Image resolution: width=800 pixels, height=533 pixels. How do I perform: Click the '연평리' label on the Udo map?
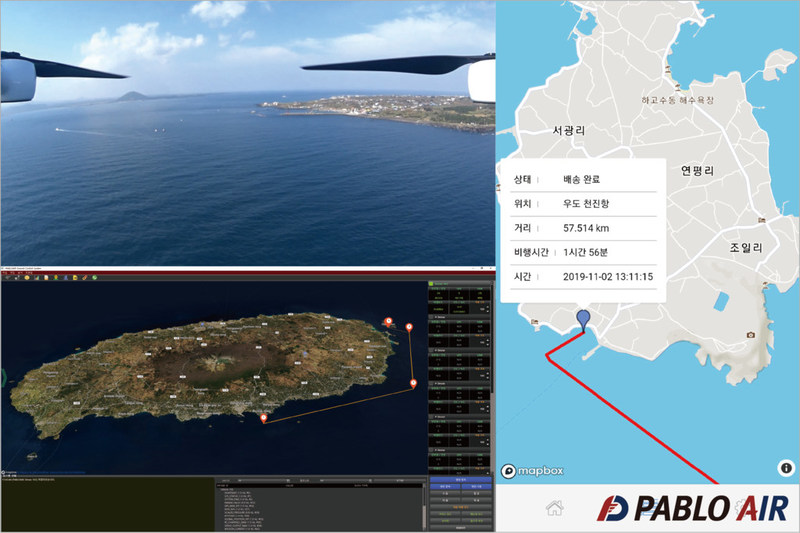697,171
